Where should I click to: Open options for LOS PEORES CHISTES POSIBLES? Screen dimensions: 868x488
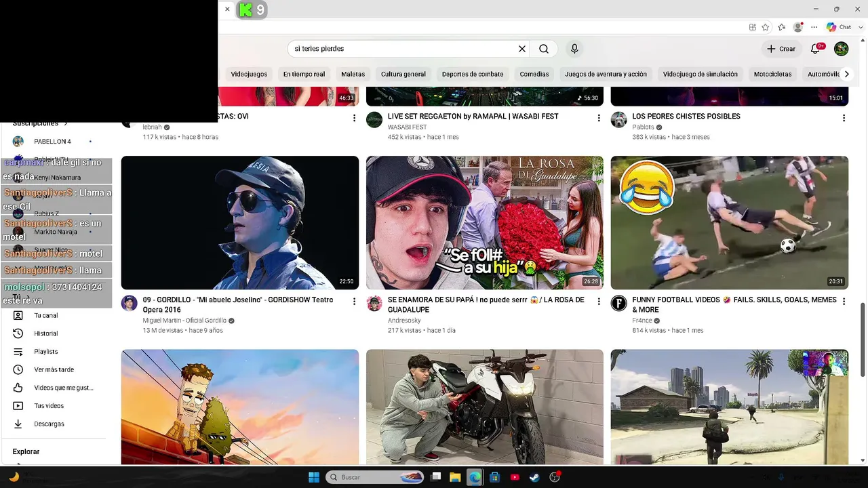[844, 118]
